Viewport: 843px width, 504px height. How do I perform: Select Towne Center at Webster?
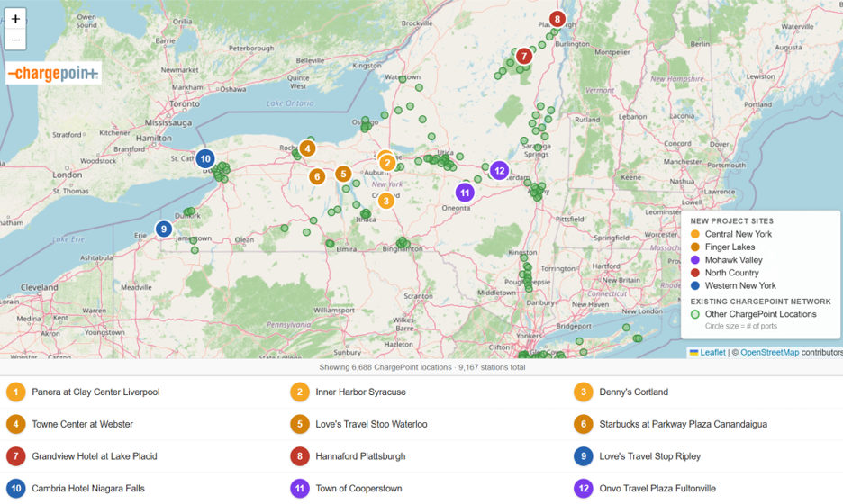tap(82, 425)
